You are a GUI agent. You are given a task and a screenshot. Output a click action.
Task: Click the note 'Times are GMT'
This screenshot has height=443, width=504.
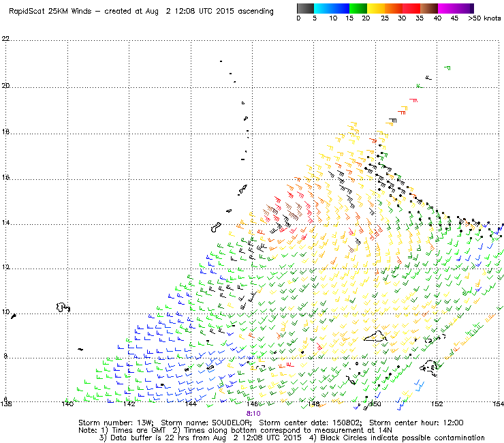point(138,431)
